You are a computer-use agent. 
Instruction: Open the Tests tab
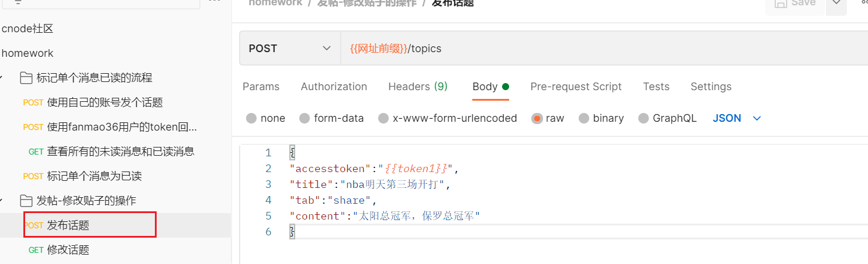tap(656, 87)
